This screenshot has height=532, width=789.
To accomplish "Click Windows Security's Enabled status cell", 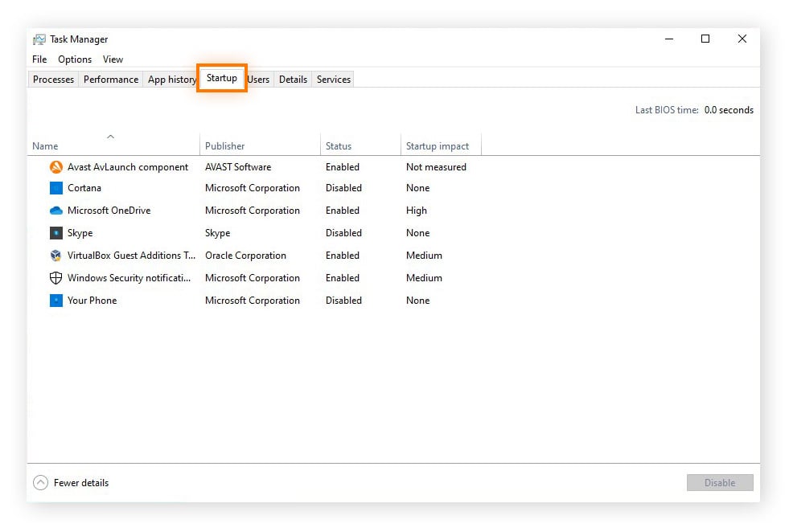I will pos(342,277).
